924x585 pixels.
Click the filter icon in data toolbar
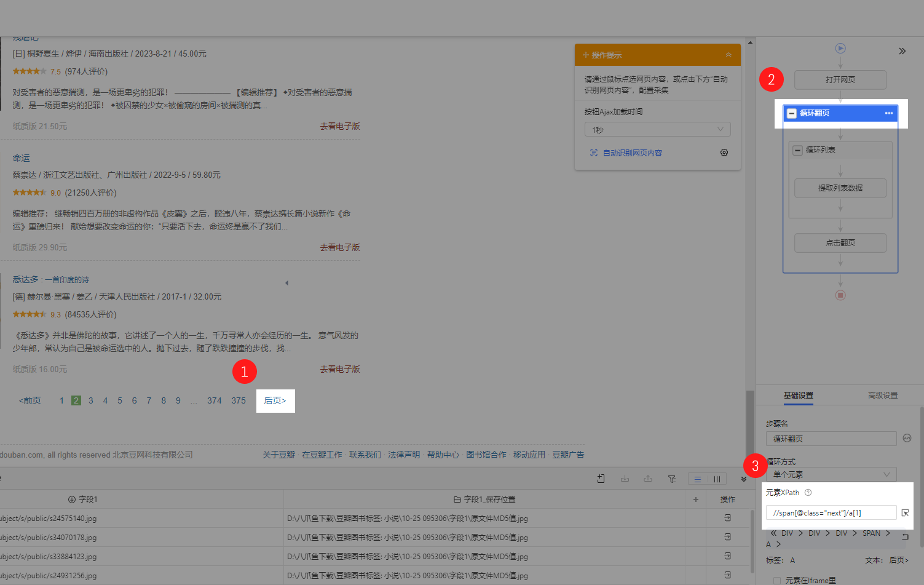672,479
